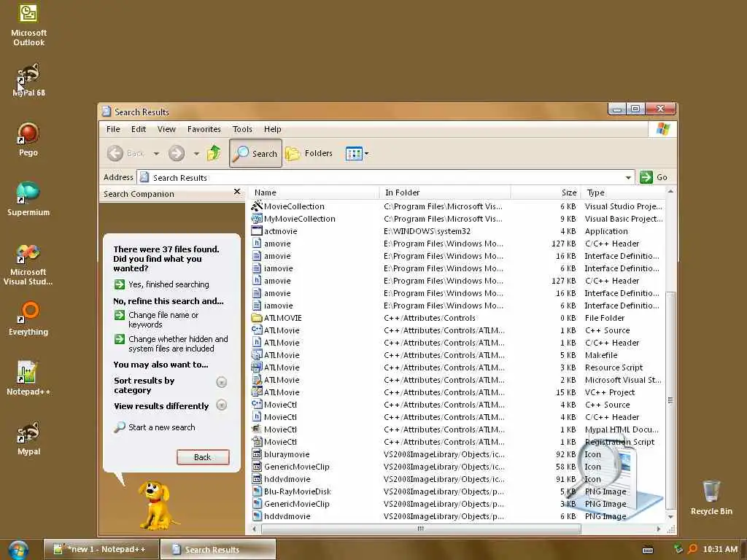This screenshot has height=560, width=747.
Task: Open the Windows Start button
Action: 18,550
